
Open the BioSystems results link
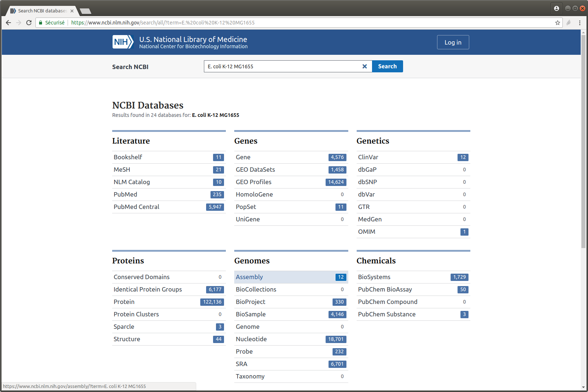[374, 277]
